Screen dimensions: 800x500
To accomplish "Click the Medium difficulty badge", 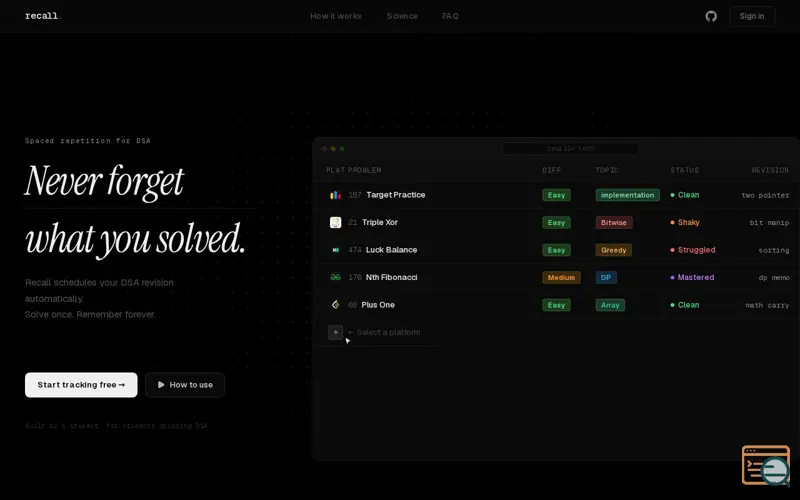I will (561, 277).
